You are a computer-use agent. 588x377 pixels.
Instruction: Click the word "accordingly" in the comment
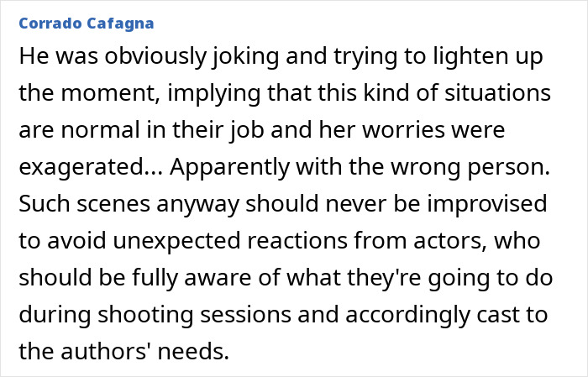point(407,315)
